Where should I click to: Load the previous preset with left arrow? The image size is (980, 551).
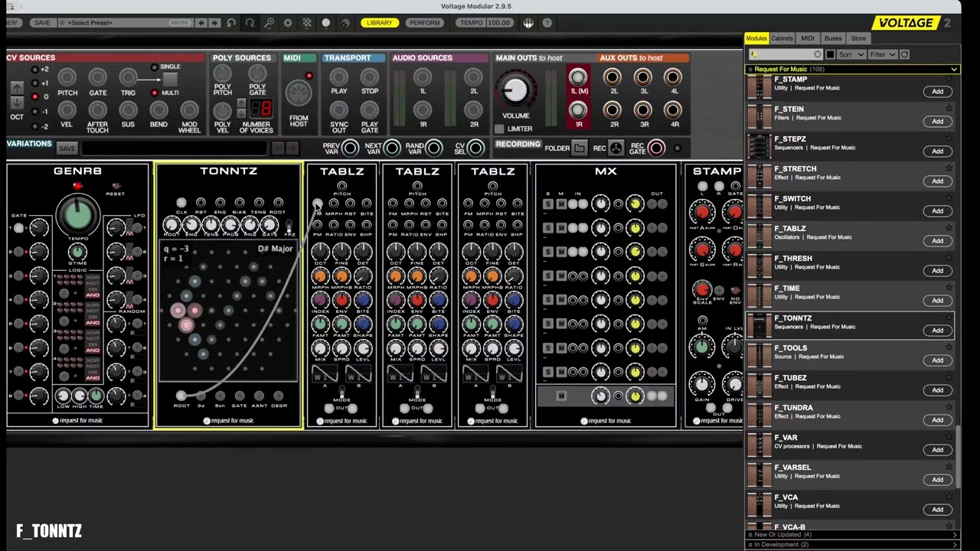click(201, 23)
